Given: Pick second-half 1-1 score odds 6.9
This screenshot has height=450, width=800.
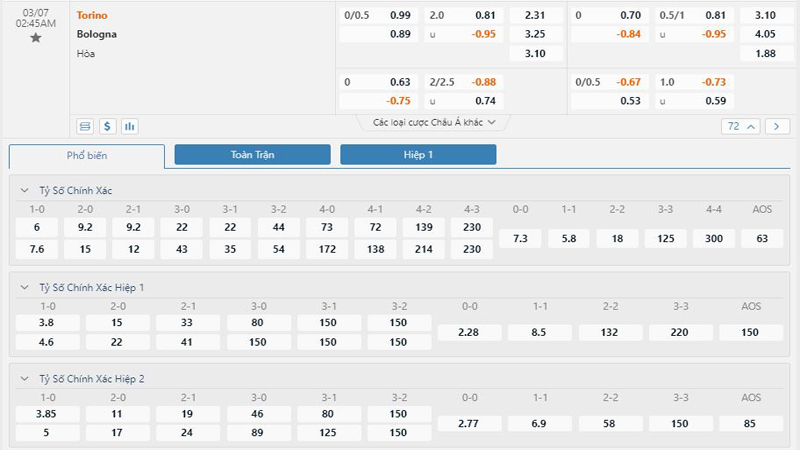Looking at the screenshot, I should pyautogui.click(x=540, y=423).
